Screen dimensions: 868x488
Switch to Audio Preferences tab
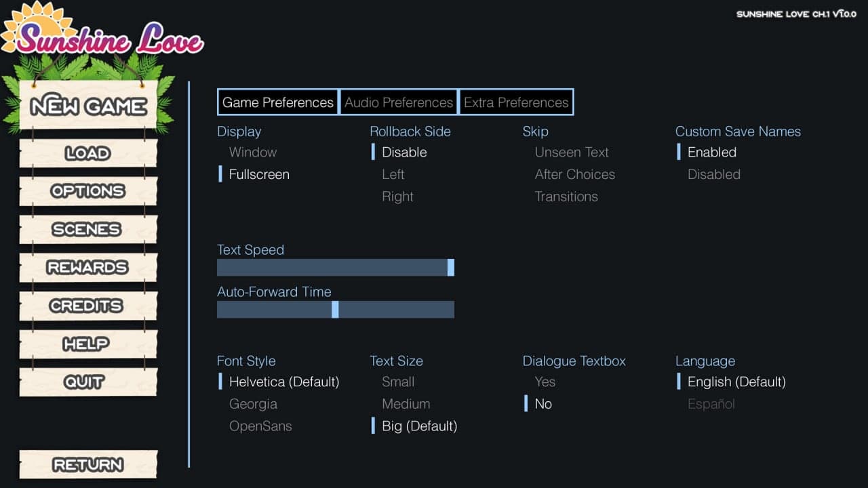click(x=398, y=102)
